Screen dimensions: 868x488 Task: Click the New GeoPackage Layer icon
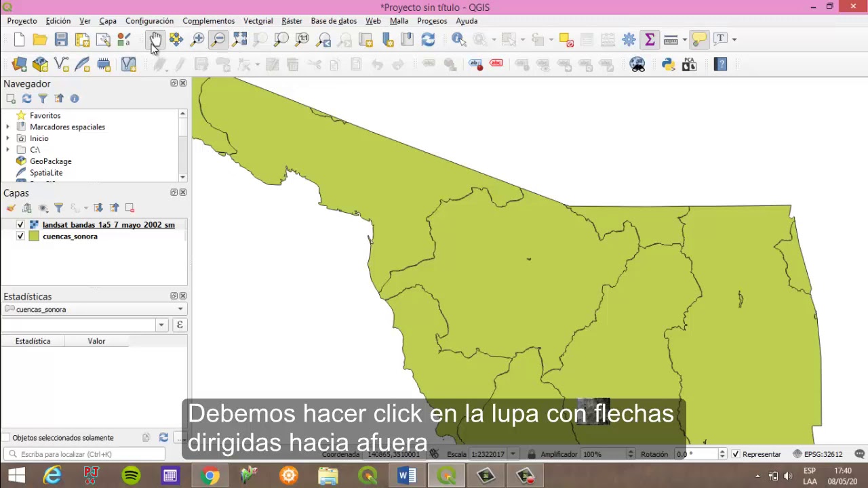tap(40, 64)
